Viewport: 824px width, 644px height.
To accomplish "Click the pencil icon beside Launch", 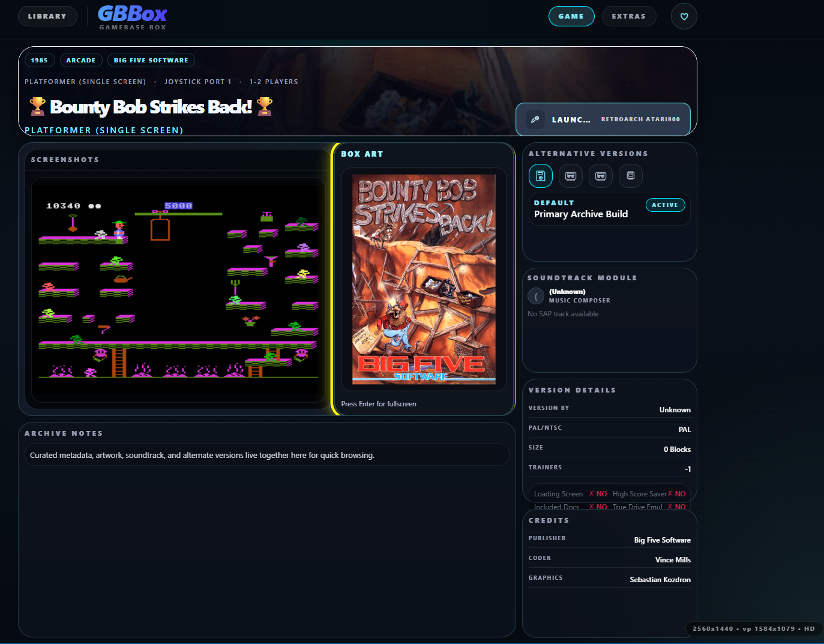I will click(x=535, y=119).
